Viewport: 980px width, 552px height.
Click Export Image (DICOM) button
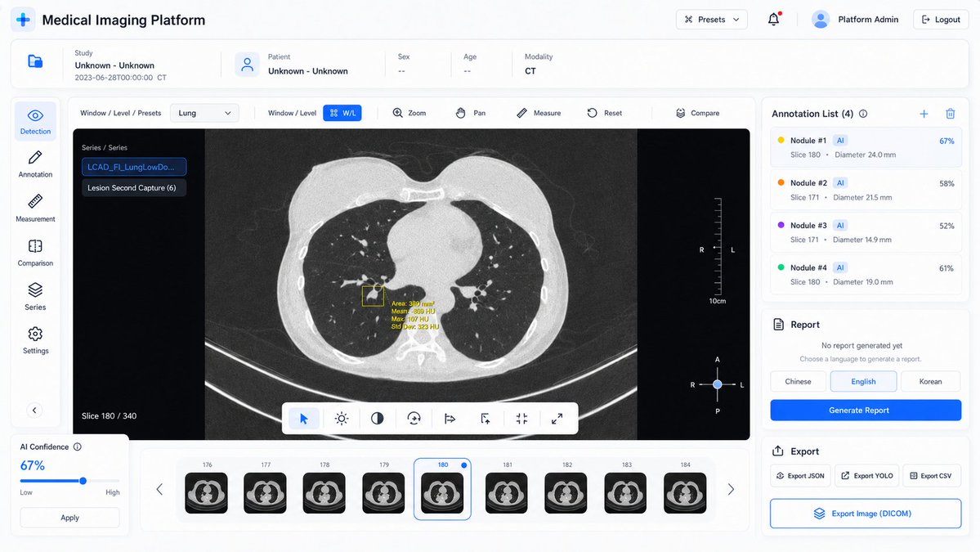(866, 514)
